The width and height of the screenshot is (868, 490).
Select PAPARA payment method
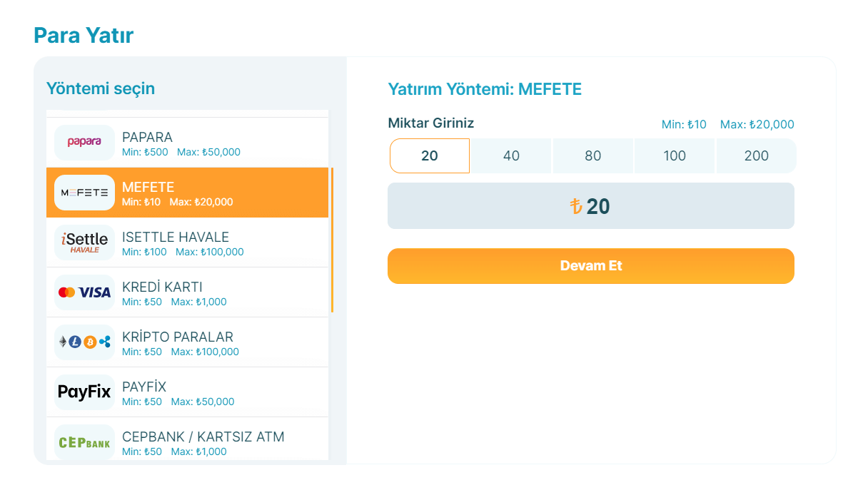coord(147,137)
